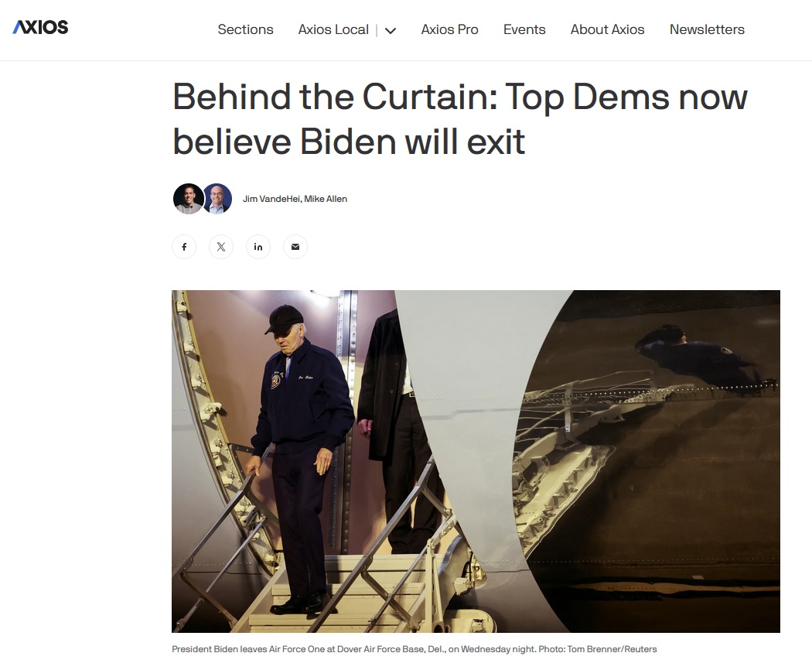Open the Sections menu
Screen dimensions: 812x670
point(245,29)
